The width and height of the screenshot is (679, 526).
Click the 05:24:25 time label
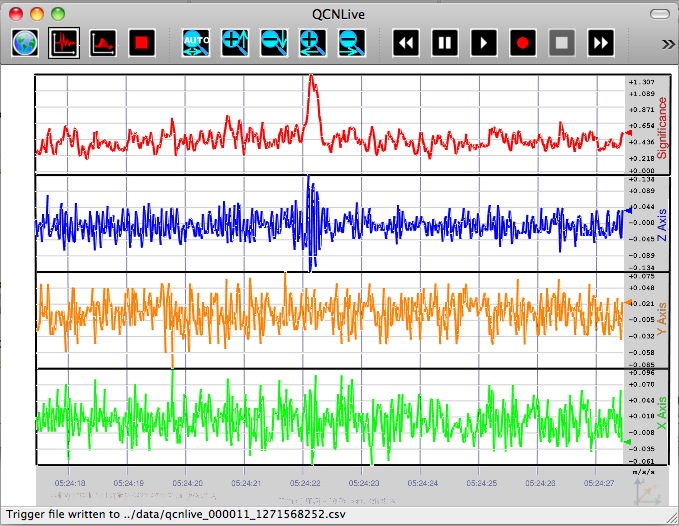(482, 483)
